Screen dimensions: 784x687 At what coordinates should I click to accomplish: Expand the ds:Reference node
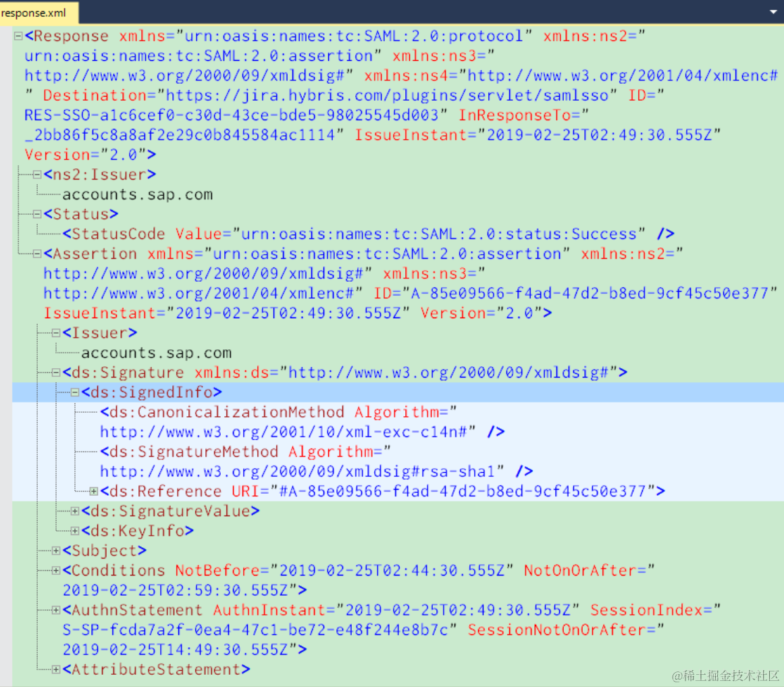coord(93,491)
